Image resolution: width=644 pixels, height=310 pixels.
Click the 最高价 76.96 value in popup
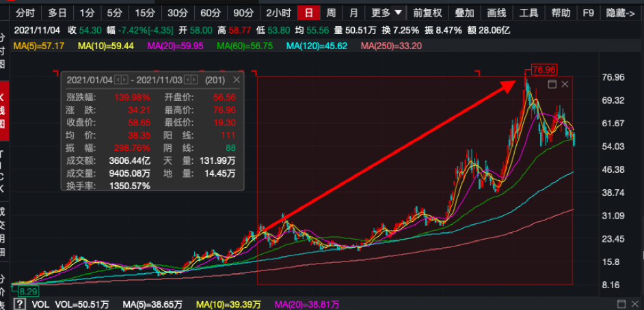point(225,110)
